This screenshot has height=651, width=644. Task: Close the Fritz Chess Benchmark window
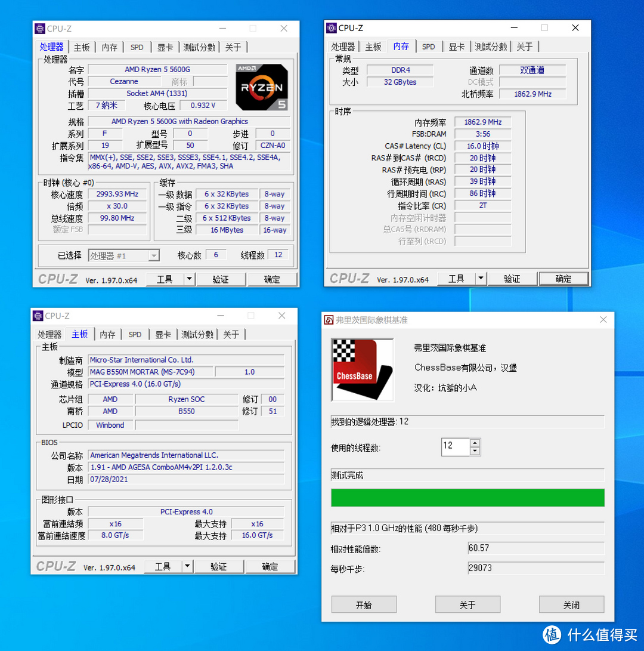(603, 319)
